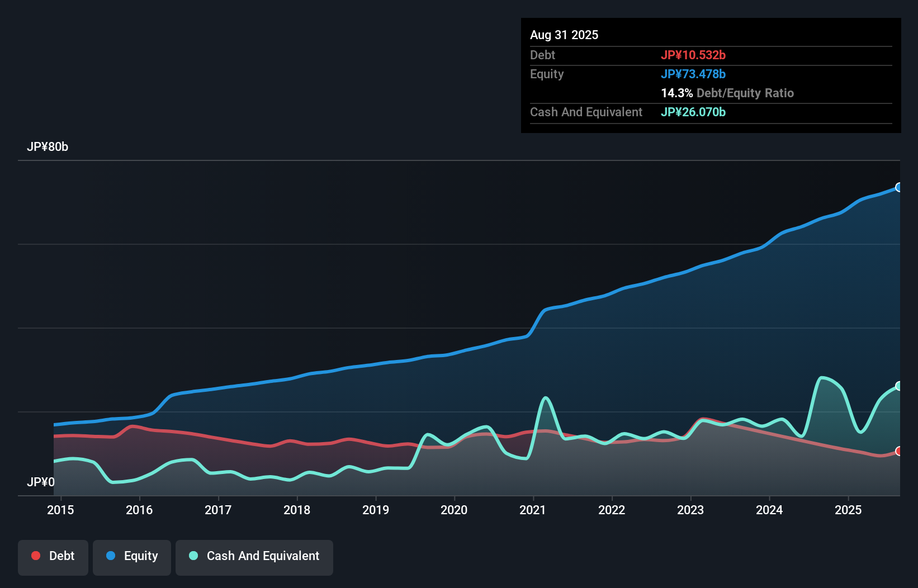918x588 pixels.
Task: Expand the Cash And Equivalent row in tooltip
Action: pos(586,112)
